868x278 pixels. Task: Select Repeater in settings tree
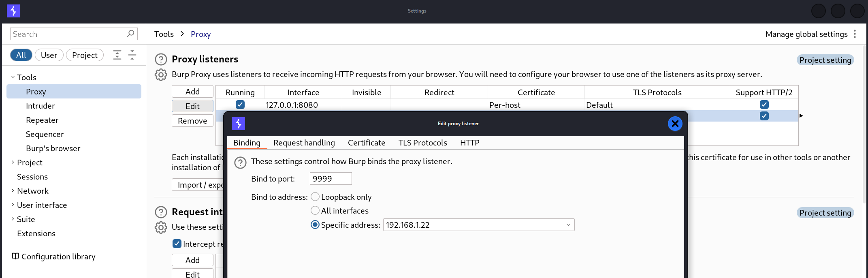click(x=42, y=120)
